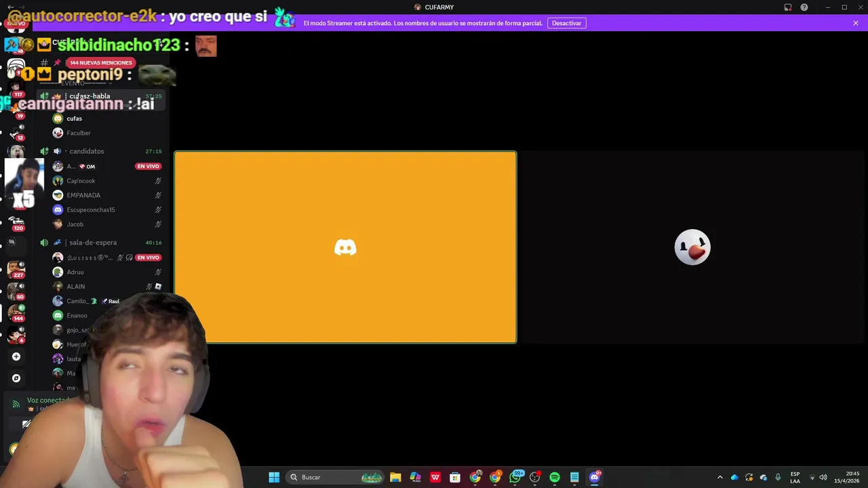Open the sala-de-espera voice channel

[93, 243]
